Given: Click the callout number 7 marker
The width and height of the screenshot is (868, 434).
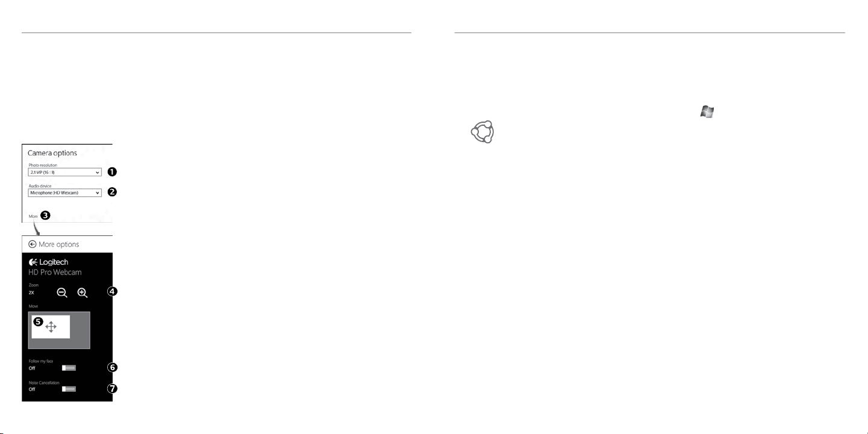Looking at the screenshot, I should click(111, 388).
